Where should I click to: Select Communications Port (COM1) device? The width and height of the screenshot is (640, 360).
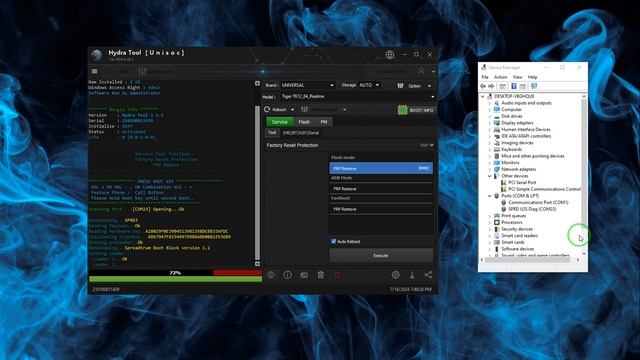[538, 202]
